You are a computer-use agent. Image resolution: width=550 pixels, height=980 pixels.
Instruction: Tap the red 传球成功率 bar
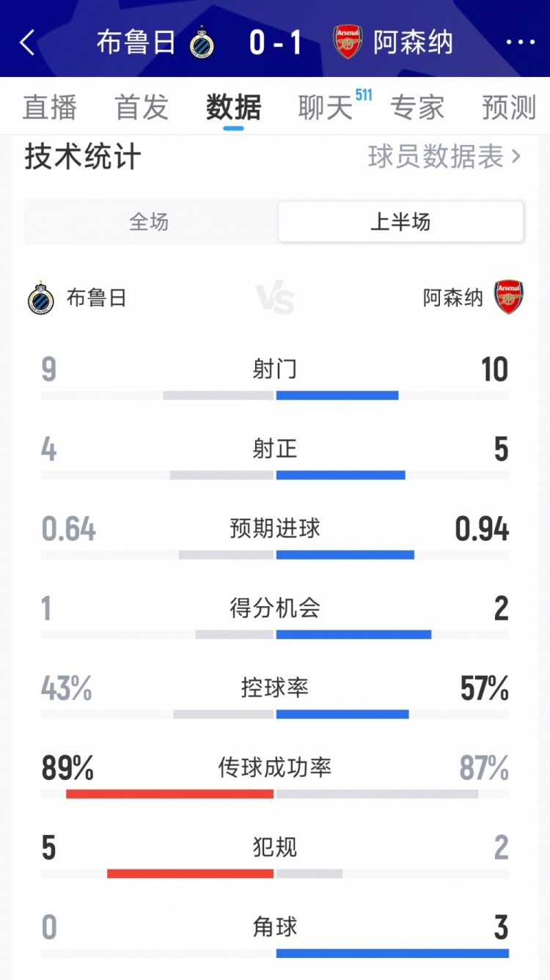tap(170, 794)
